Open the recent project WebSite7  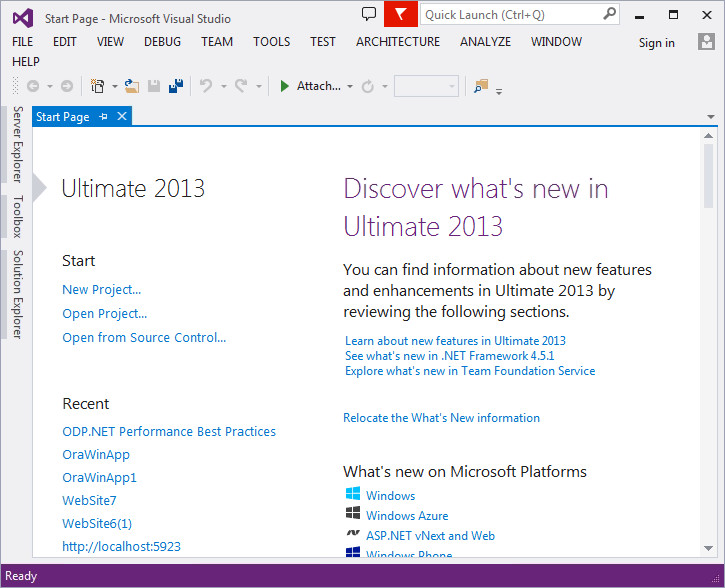click(x=89, y=500)
